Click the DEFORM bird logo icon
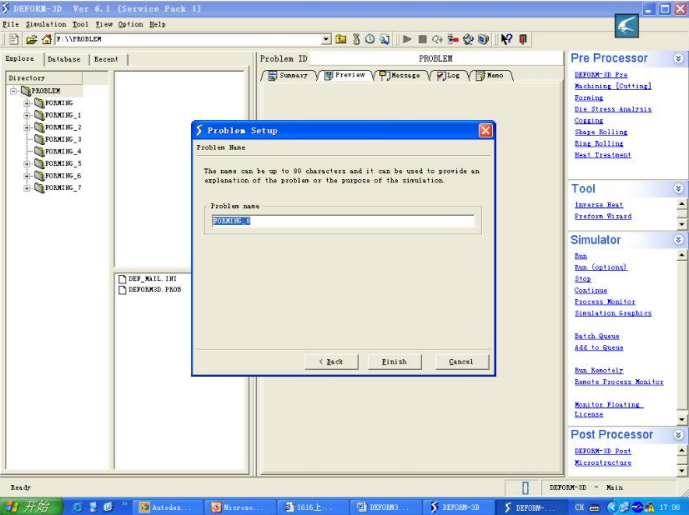This screenshot has height=515, width=689. pyautogui.click(x=626, y=26)
